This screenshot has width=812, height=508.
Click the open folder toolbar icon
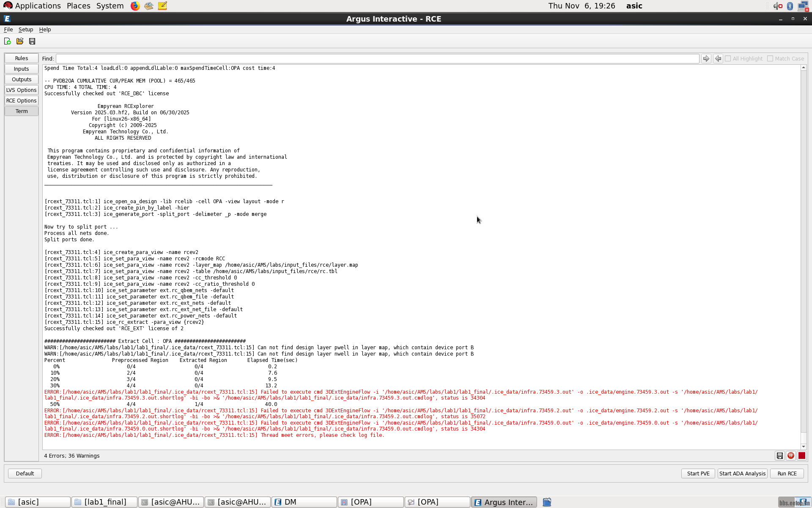pos(20,41)
